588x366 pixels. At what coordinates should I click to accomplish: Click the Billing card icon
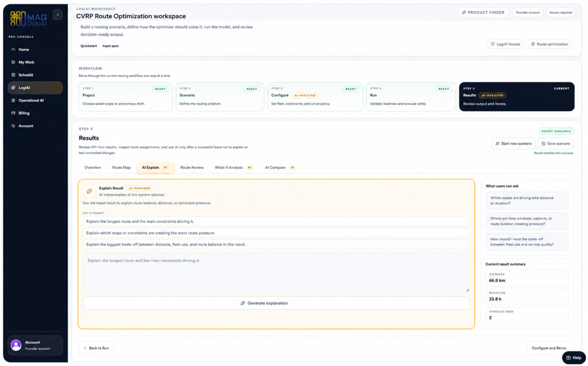point(13,113)
